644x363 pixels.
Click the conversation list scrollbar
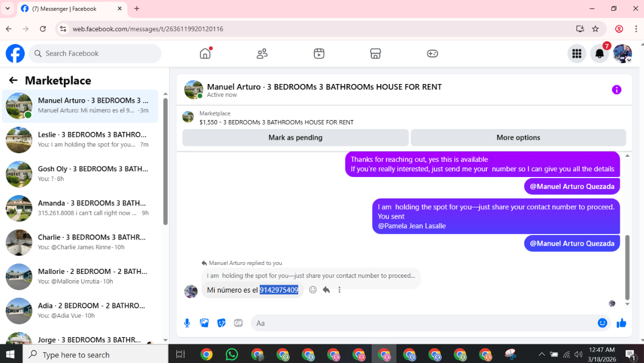coord(165,161)
